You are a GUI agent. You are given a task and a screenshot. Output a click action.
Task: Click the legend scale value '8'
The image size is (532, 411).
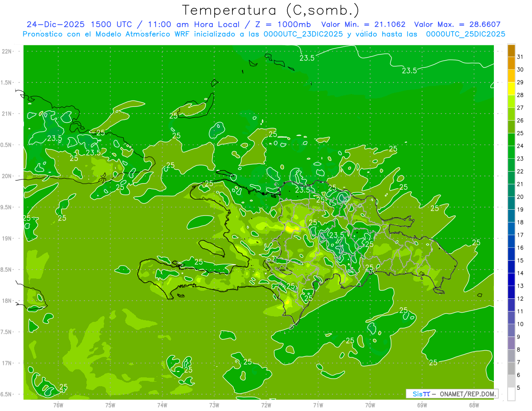[x=519, y=350]
